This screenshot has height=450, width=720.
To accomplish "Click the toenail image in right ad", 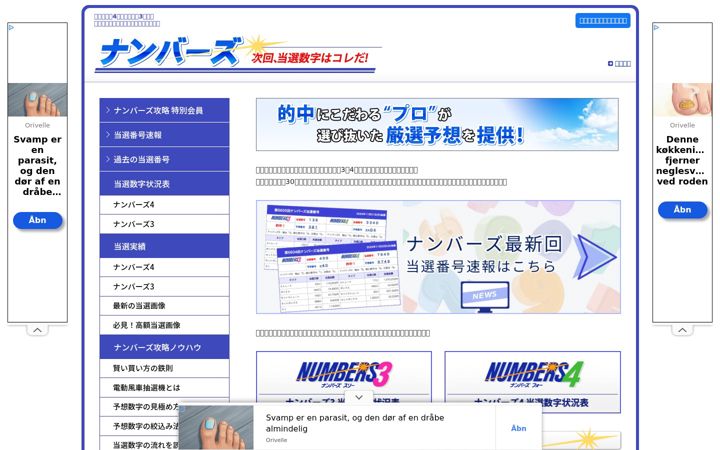I will pos(682,100).
